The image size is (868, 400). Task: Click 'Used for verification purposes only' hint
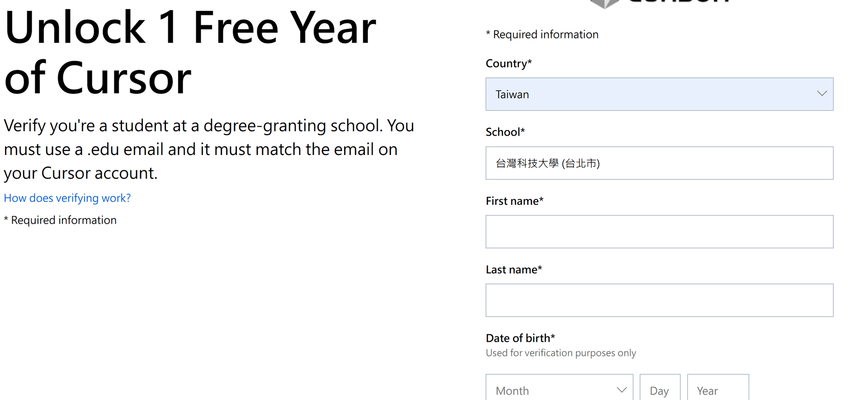[x=561, y=353]
